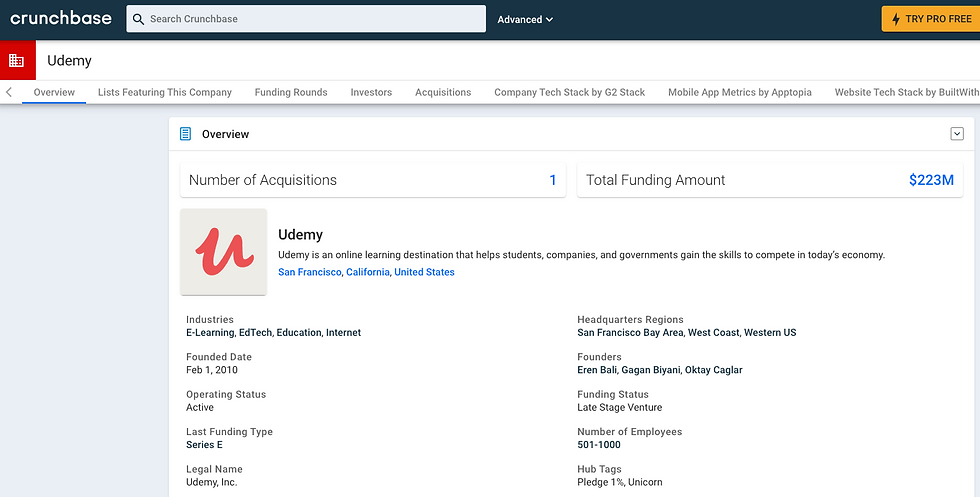Open founder Eren Bali's profile
Image resolution: width=980 pixels, height=497 pixels.
(x=597, y=370)
